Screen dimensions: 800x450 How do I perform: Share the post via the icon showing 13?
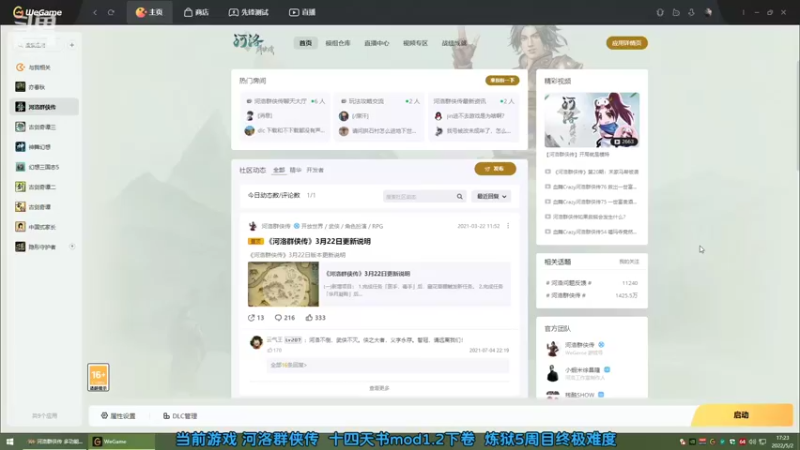(x=256, y=317)
